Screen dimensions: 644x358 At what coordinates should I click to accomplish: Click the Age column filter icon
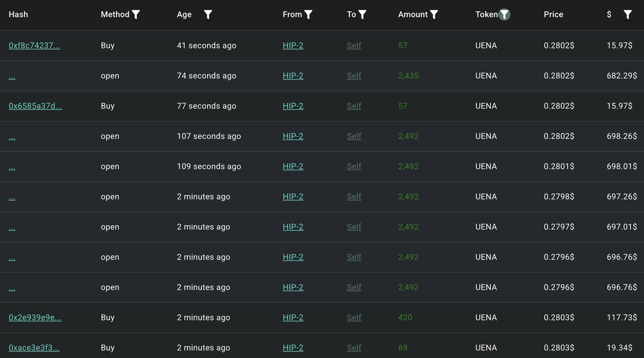click(x=208, y=14)
